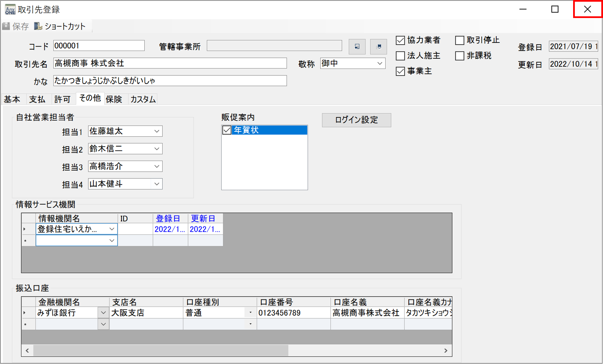Viewport: 603px width, 364px height.
Task: Click the 取引先名 input field
Action: point(170,63)
